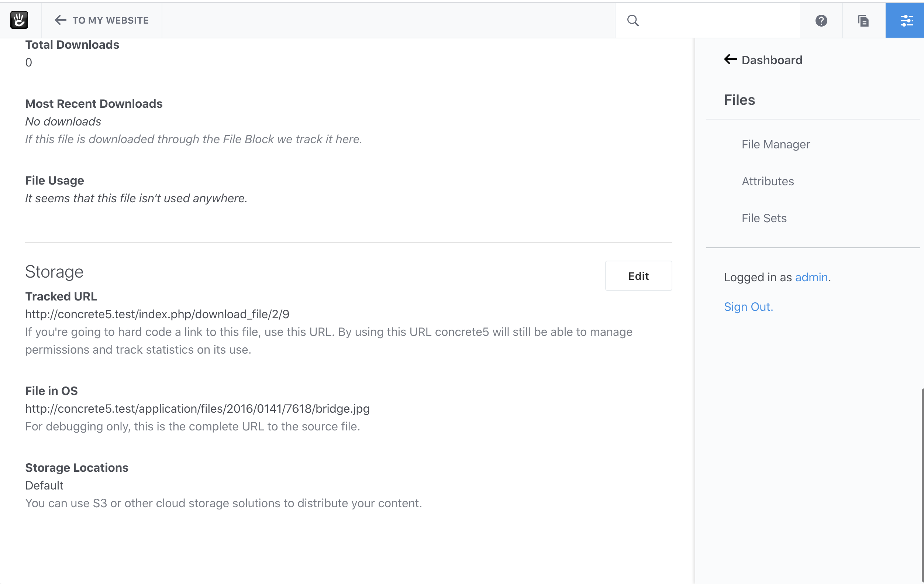Click the concrete5 hand logo icon

(19, 20)
